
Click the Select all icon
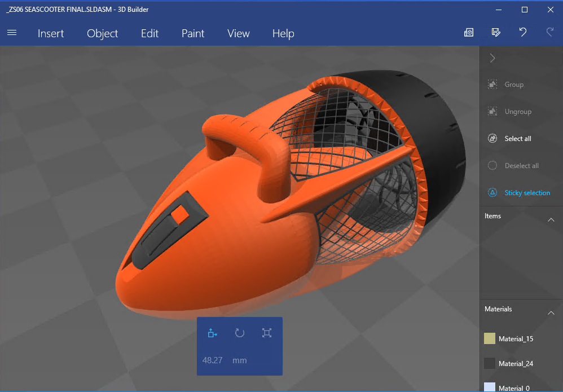492,138
